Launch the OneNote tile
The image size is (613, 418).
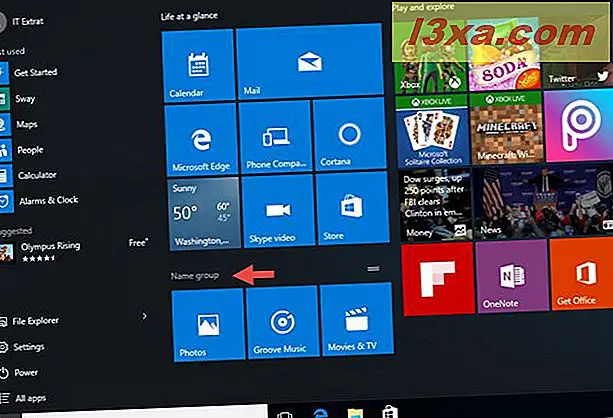coord(512,276)
